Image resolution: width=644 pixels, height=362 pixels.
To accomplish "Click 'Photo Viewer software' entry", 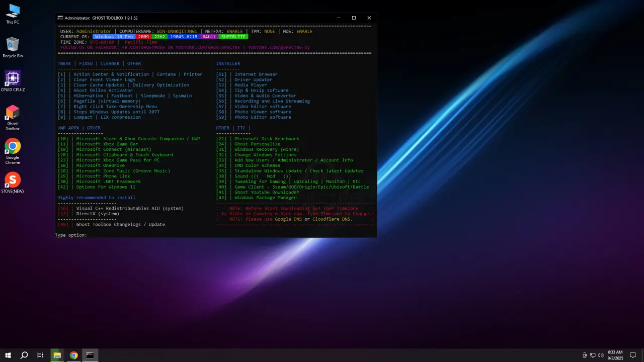I will 254,112.
